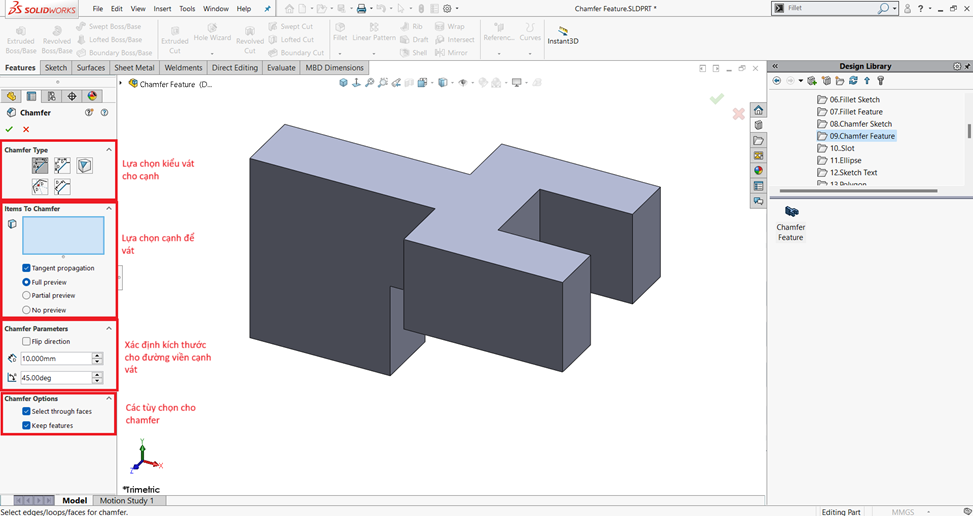Open chamfer help question mark icon
973x516 pixels.
(x=104, y=112)
